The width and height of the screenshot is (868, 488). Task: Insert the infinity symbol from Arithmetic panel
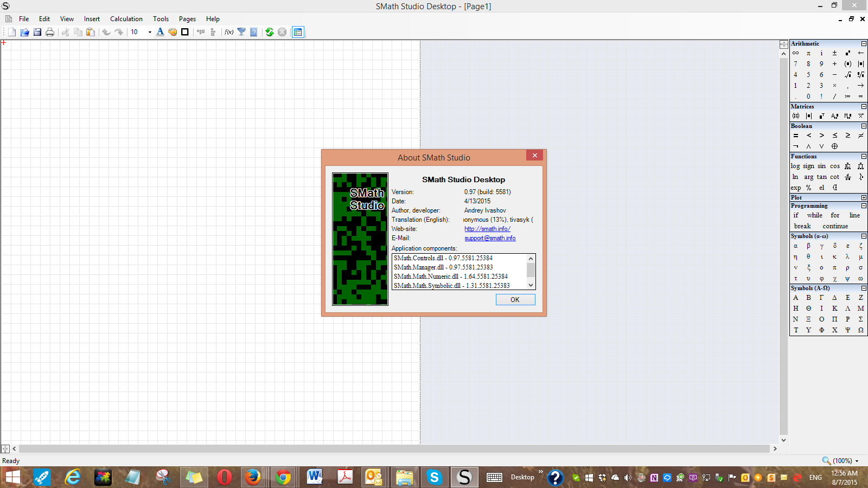click(x=795, y=53)
